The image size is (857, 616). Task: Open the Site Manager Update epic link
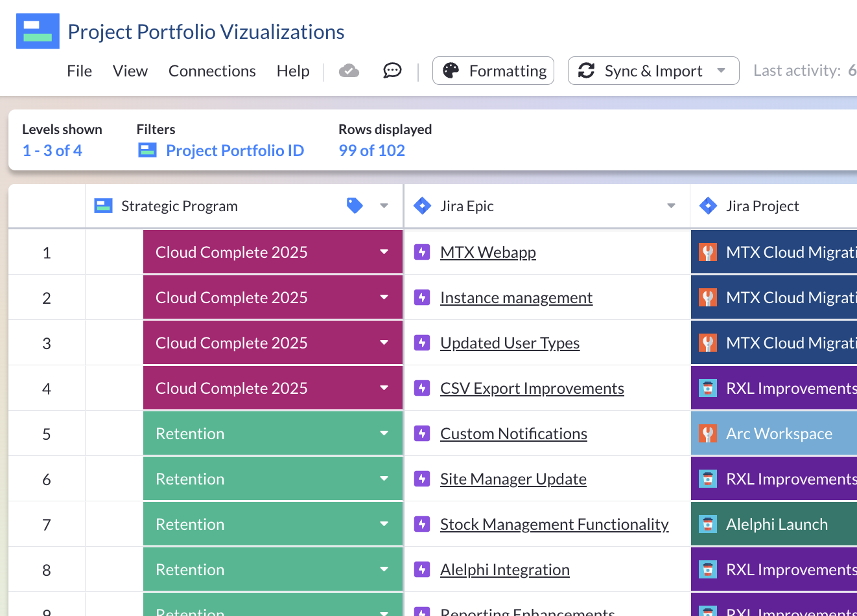click(x=513, y=479)
